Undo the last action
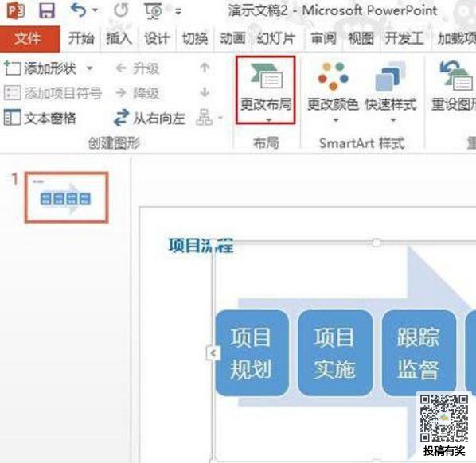 78,10
